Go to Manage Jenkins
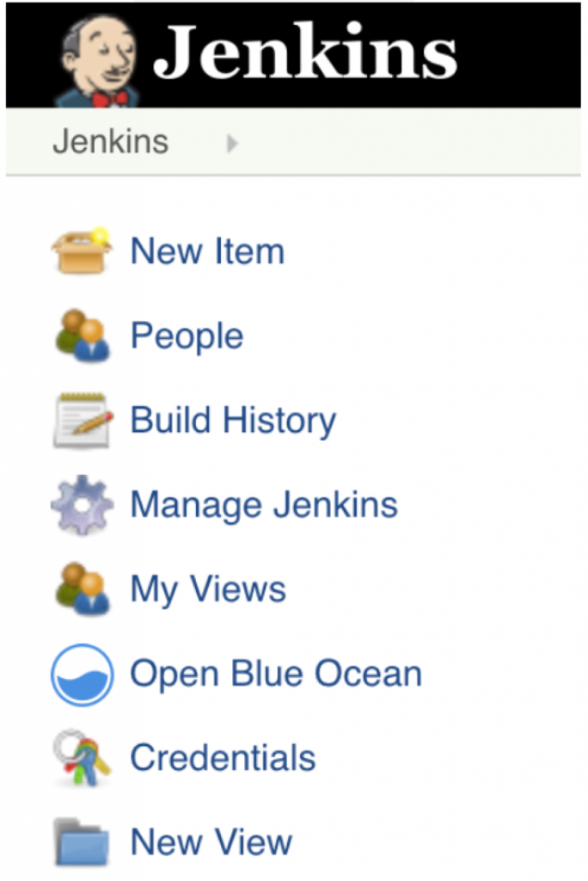The width and height of the screenshot is (588, 881). 263,504
